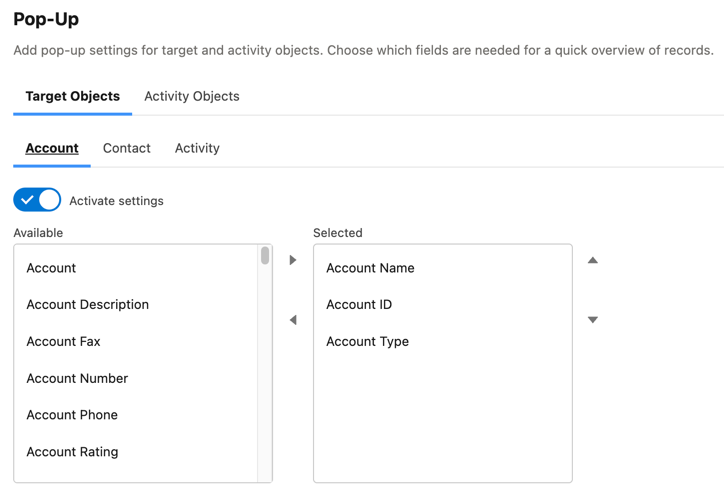Toggle the Activate settings switch
Image resolution: width=724 pixels, height=501 pixels.
(37, 200)
